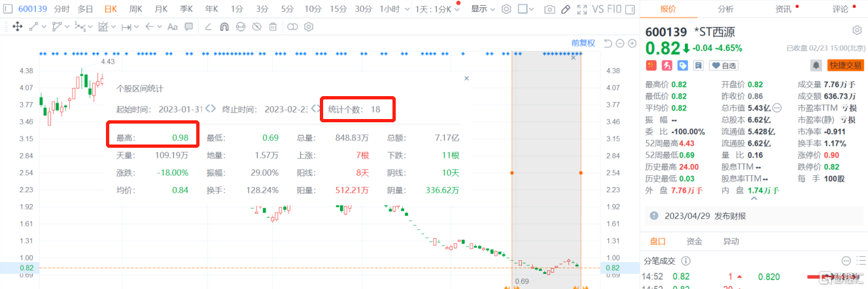This screenshot has height=289, width=868.
Task: Delete drawings with the trash icon
Action: [273, 27]
